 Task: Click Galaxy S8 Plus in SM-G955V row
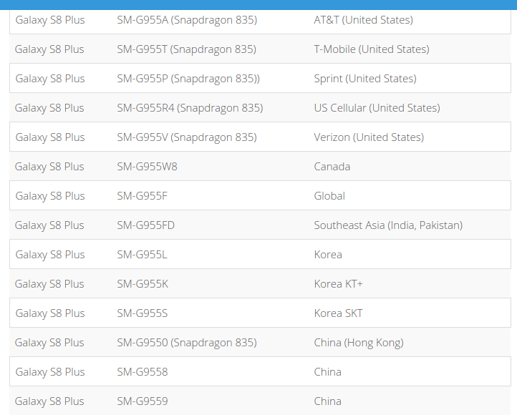click(x=50, y=137)
